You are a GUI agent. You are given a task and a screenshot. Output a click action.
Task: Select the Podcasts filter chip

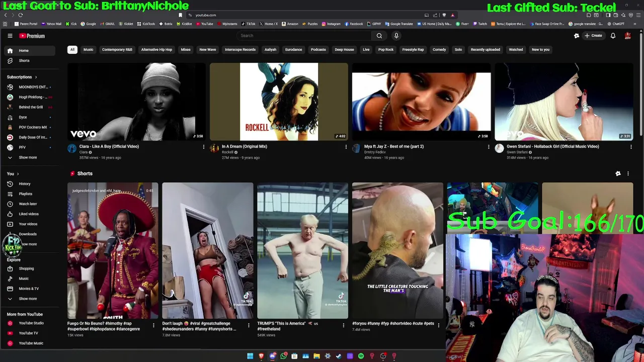point(318,50)
